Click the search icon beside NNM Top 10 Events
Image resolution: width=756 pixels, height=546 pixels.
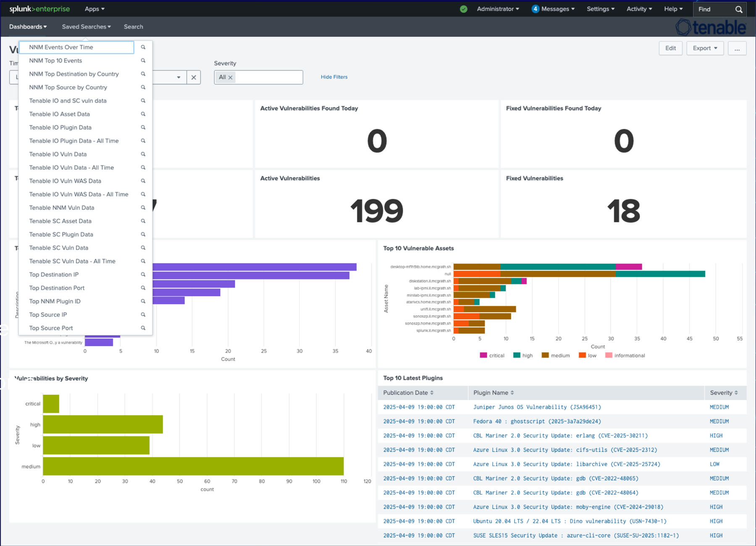143,61
